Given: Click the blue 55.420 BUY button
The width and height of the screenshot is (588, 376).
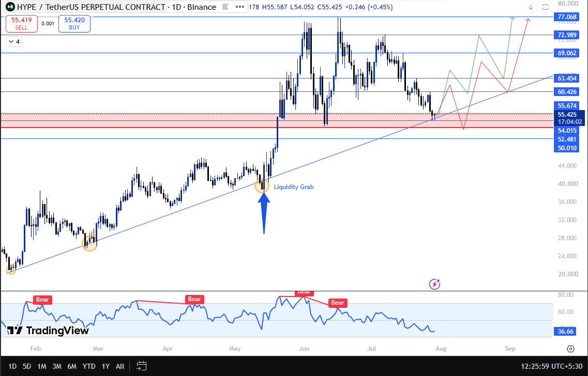Looking at the screenshot, I should 74,24.
